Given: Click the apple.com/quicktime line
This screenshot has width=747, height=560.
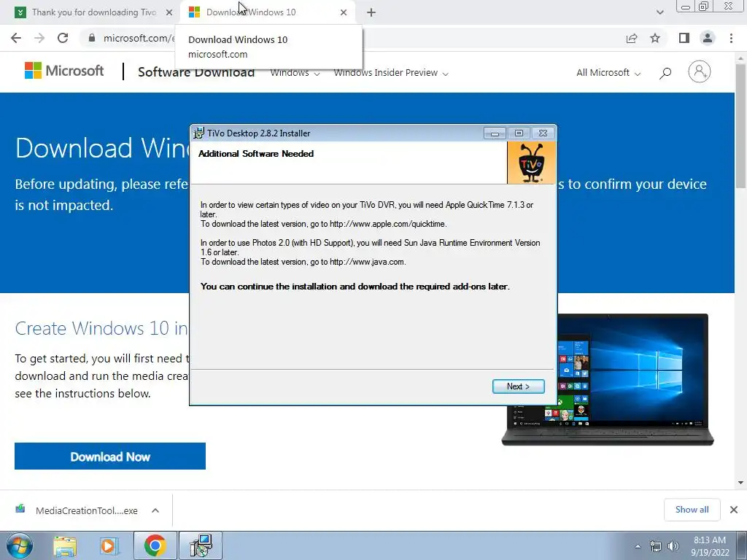Looking at the screenshot, I should (x=323, y=224).
